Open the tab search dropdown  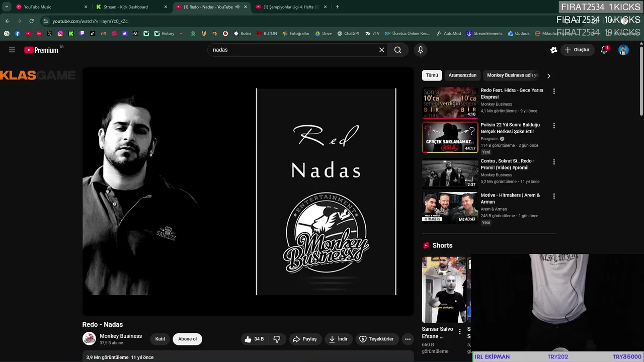(x=7, y=7)
